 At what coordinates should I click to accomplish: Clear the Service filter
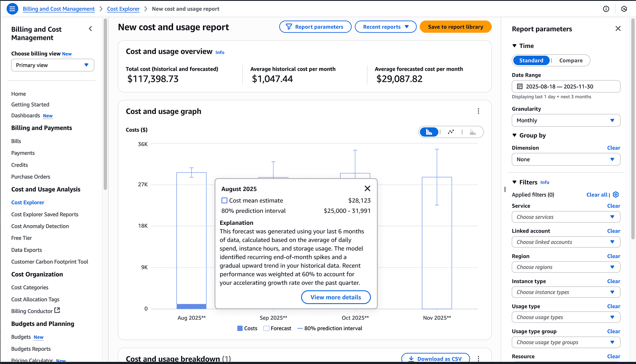coord(614,206)
